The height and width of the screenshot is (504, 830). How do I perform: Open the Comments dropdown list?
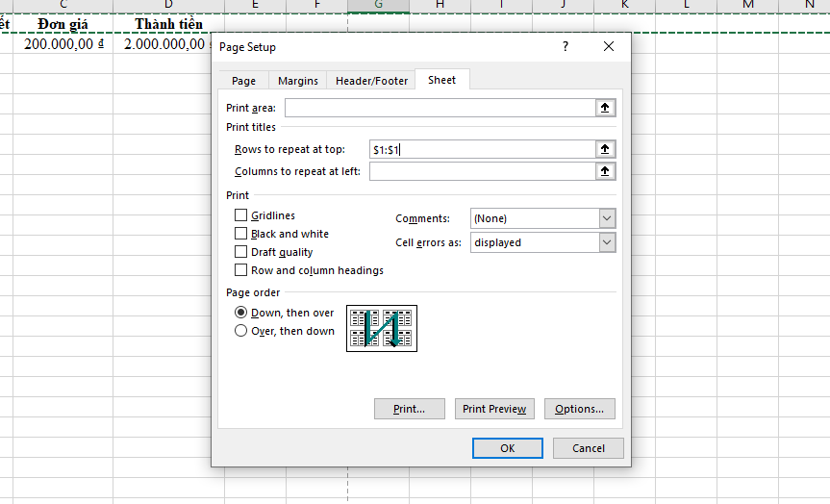[x=607, y=218]
